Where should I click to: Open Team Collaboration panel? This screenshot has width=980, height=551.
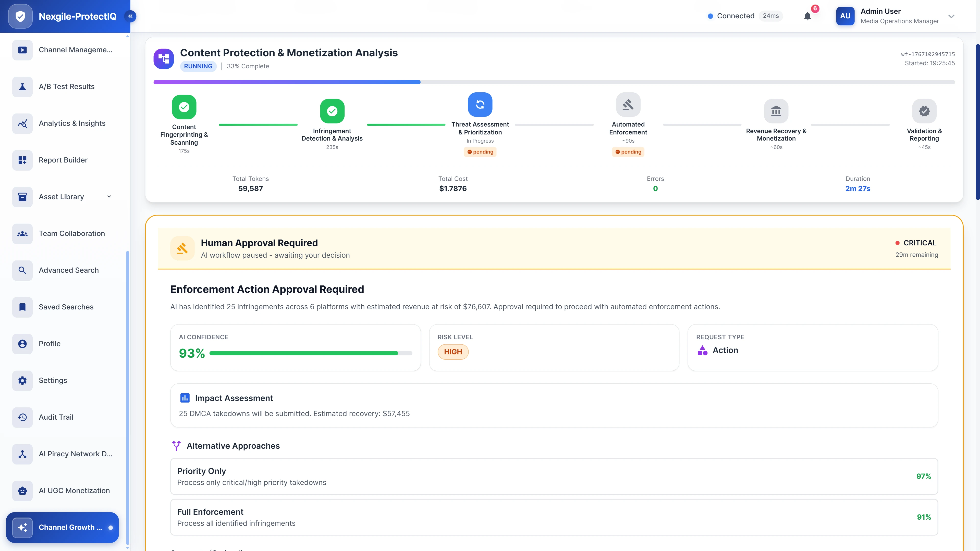click(71, 233)
